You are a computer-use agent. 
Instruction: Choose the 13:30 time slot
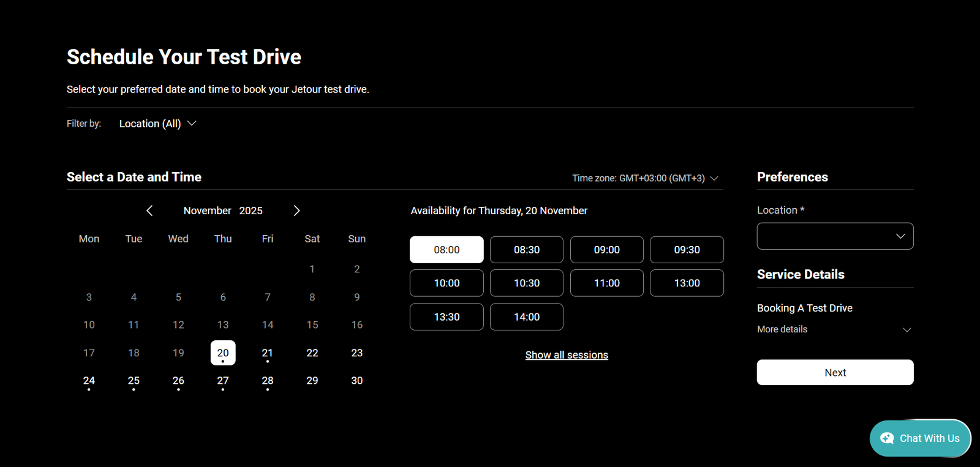447,317
